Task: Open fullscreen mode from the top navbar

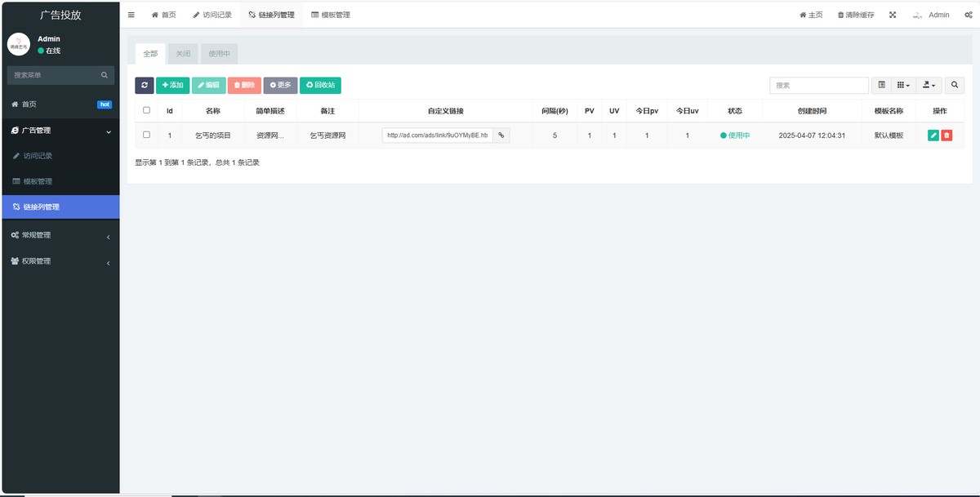Action: coord(892,14)
